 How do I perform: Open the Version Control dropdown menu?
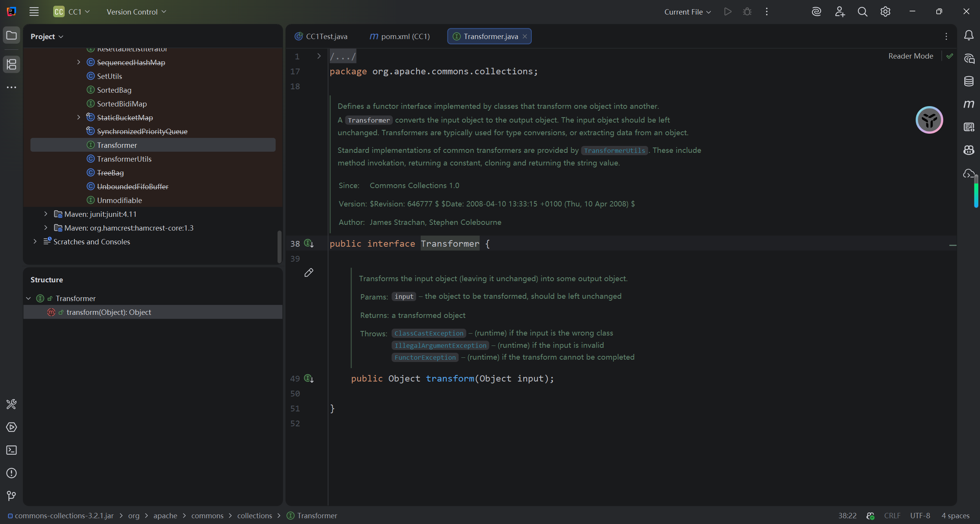pos(136,12)
